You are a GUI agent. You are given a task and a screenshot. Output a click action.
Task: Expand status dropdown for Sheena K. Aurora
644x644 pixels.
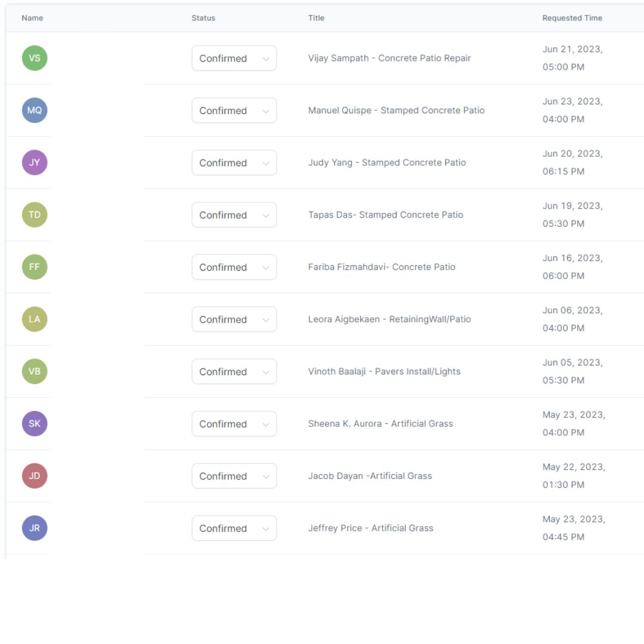pyautogui.click(x=234, y=424)
